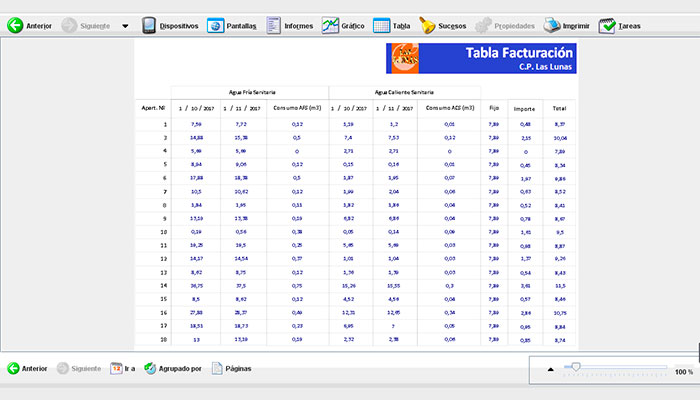700x400 pixels.
Task: Select the Informes label in toolbar
Action: tap(299, 26)
